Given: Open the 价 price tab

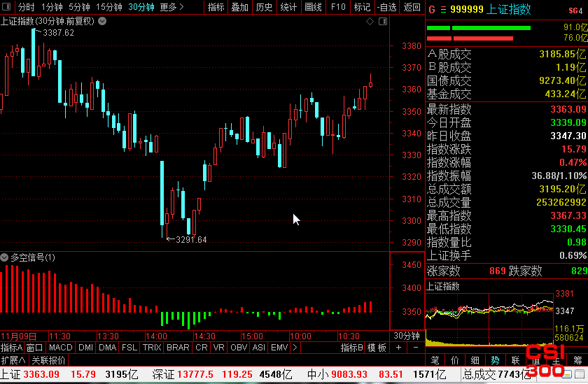Looking at the screenshot, I should (x=455, y=360).
